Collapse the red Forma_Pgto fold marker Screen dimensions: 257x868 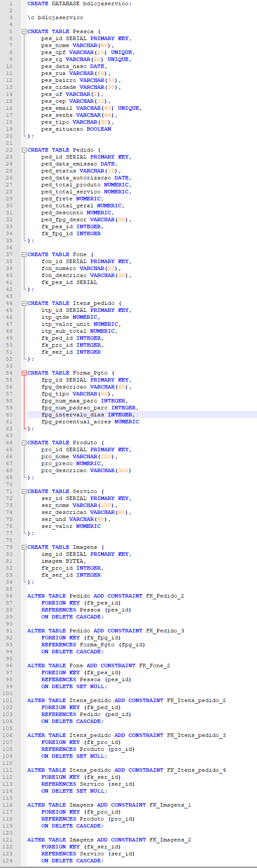pos(24,373)
